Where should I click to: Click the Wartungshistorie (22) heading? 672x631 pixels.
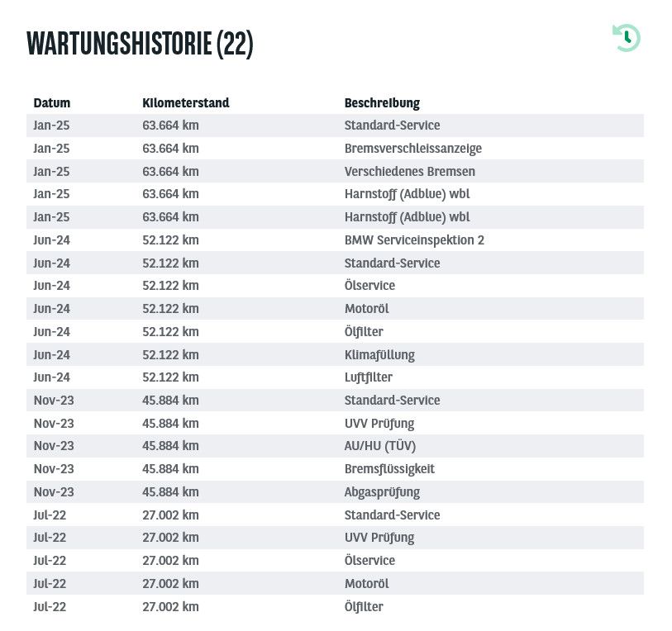[140, 44]
